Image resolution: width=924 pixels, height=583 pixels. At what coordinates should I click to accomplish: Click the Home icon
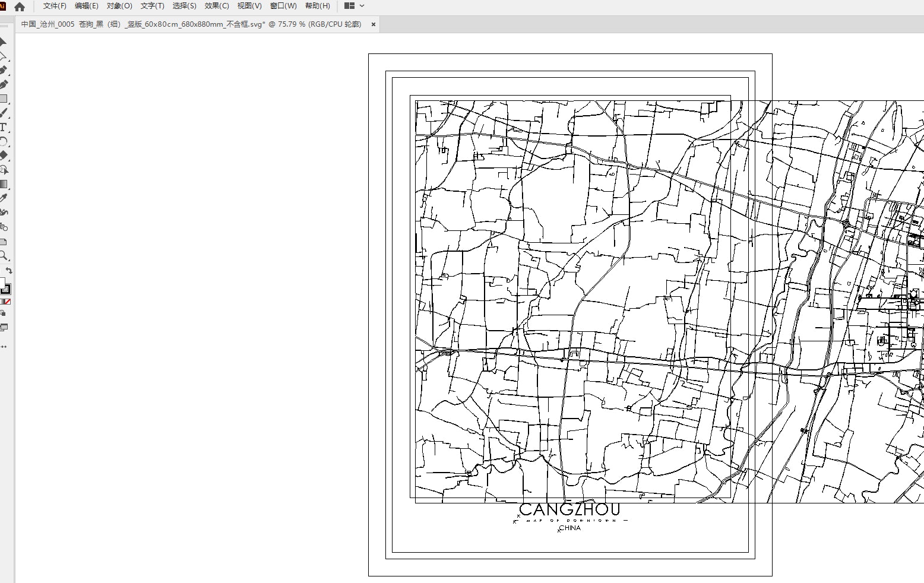20,7
